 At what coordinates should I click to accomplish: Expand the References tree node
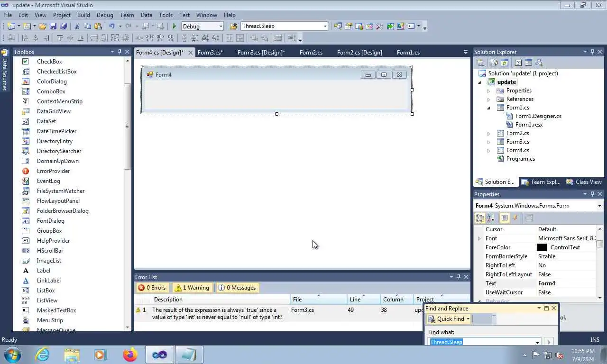489,99
